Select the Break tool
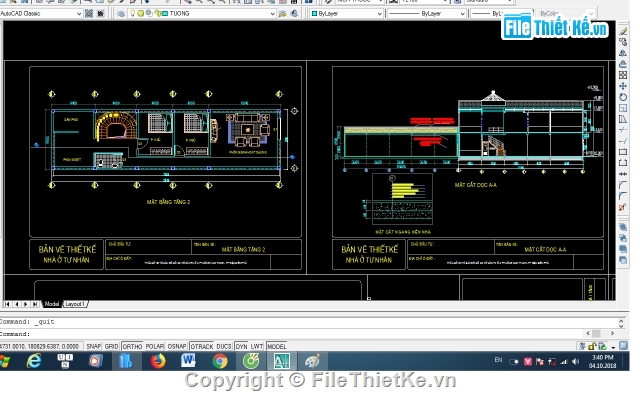 point(623,163)
